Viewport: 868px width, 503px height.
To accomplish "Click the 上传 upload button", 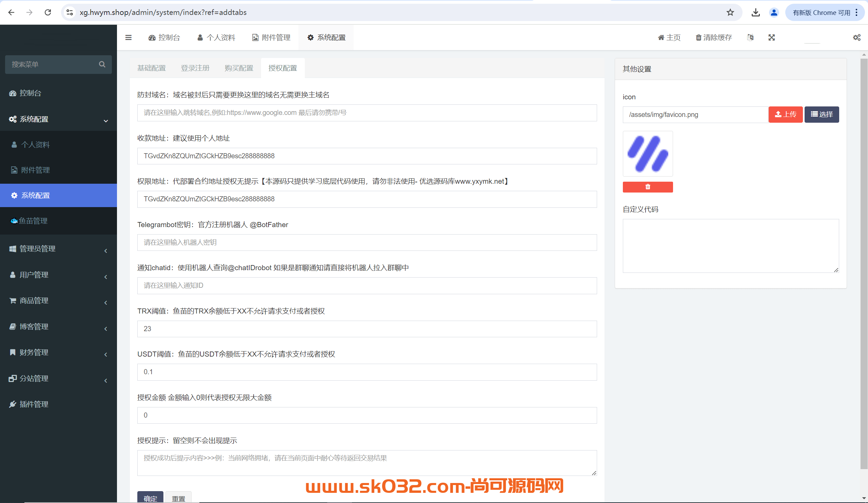I will [x=786, y=115].
